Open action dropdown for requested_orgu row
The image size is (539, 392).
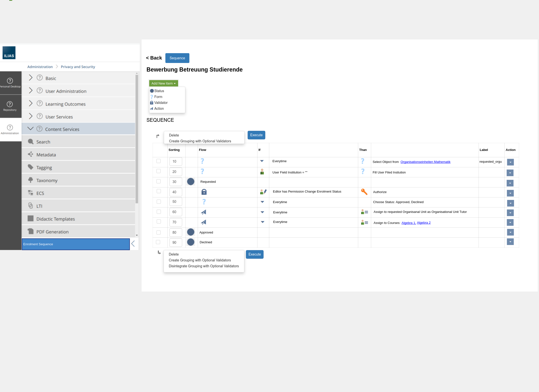[510, 162]
